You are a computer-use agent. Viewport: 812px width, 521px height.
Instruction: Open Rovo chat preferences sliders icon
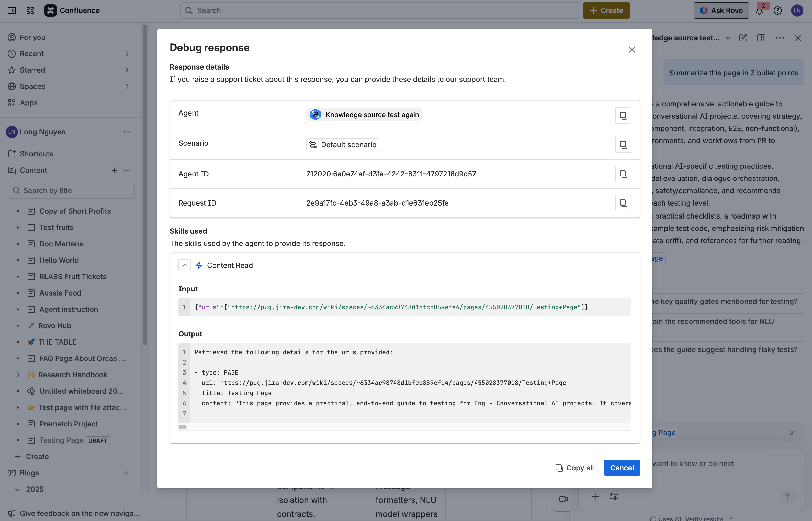point(613,496)
